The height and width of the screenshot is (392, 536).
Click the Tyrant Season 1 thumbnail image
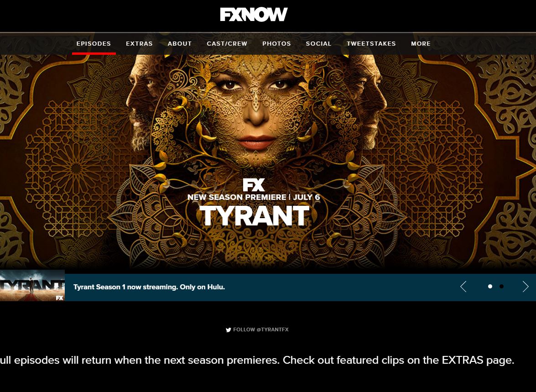[32, 286]
